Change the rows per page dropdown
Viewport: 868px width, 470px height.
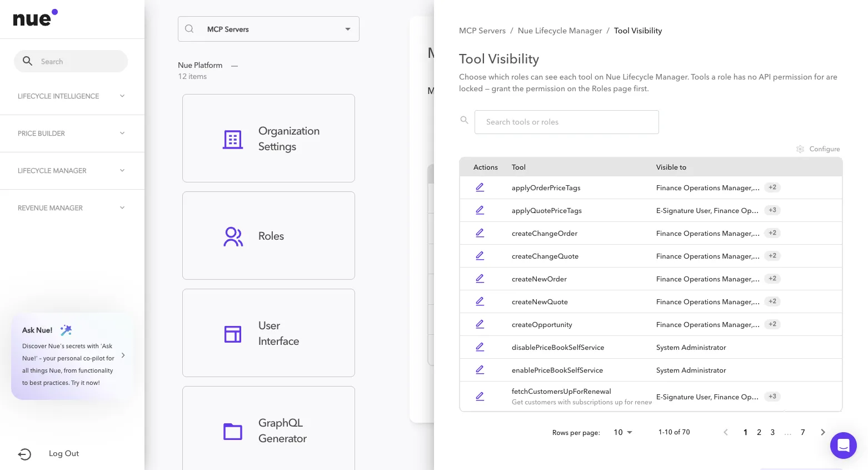click(623, 432)
